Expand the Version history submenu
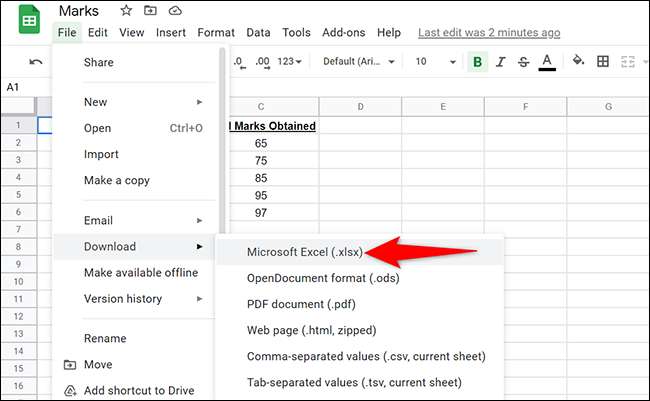Screen dimensions: 650x401 (x=135, y=299)
